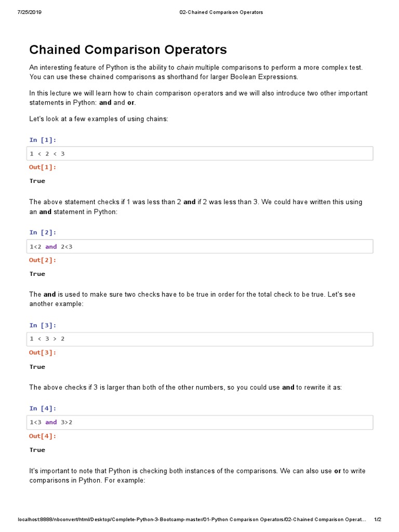Image resolution: width=399 pixels, height=532 pixels.
Task: Click the Out[3] output prompt
Action: [43, 353]
